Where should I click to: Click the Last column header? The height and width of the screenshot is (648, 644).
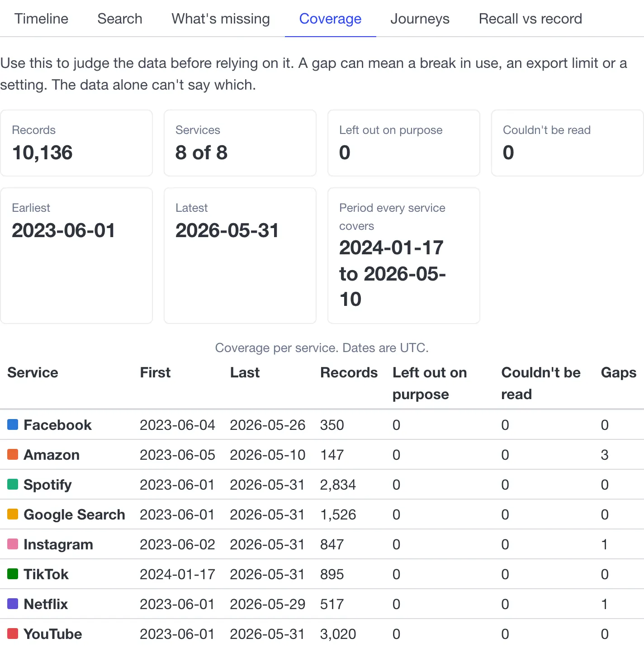click(245, 372)
